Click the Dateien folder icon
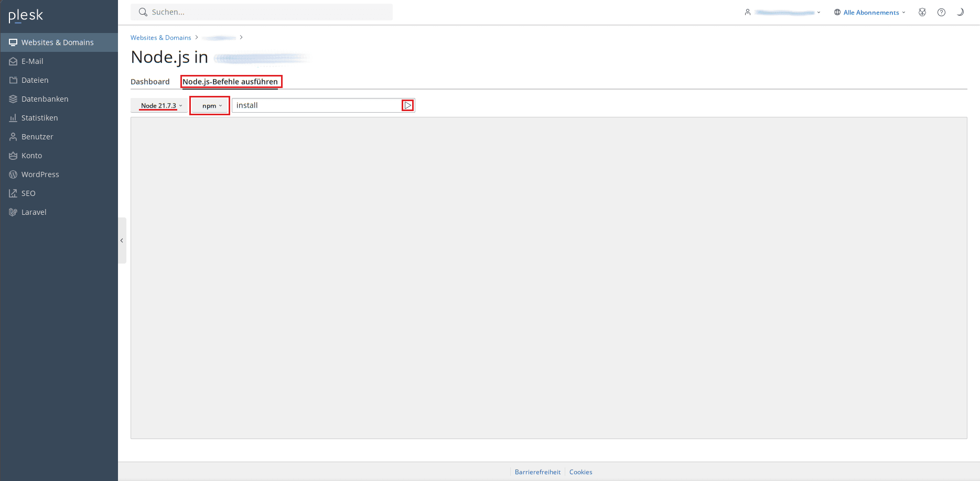 tap(13, 80)
